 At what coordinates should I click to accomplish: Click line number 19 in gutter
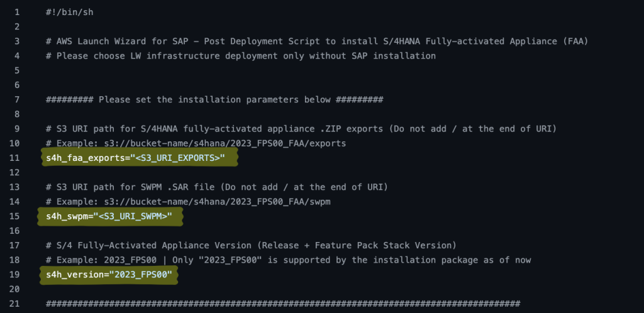pyautogui.click(x=14, y=275)
